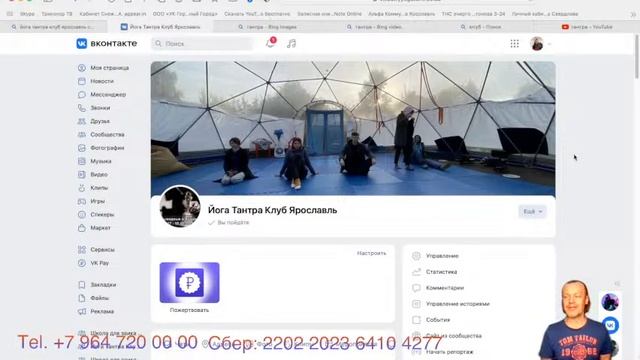Click the Пожертвовать ruble app tile

click(x=189, y=282)
